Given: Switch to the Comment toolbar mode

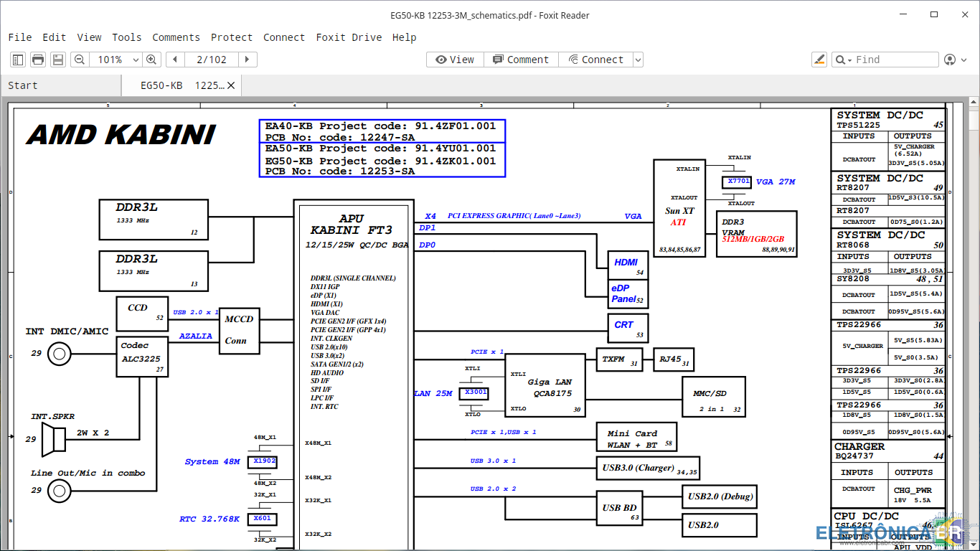Looking at the screenshot, I should [x=521, y=60].
